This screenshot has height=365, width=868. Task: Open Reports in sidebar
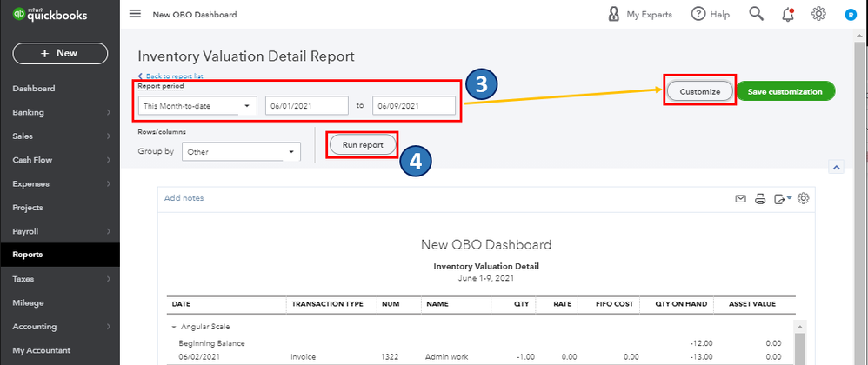[x=60, y=255]
